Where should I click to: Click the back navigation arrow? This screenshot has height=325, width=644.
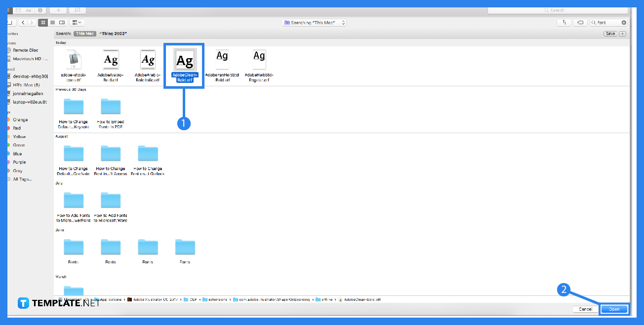tap(23, 22)
